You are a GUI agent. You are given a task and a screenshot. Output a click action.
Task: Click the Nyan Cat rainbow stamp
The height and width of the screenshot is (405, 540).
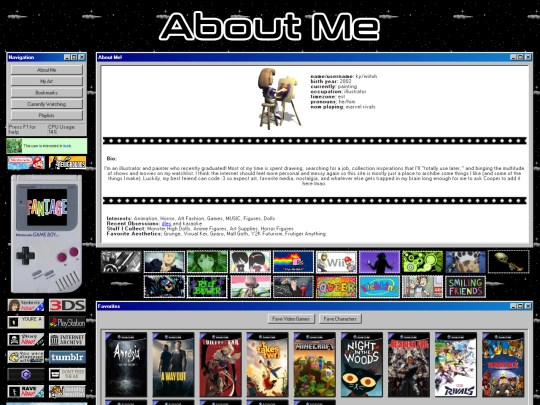[293, 262]
